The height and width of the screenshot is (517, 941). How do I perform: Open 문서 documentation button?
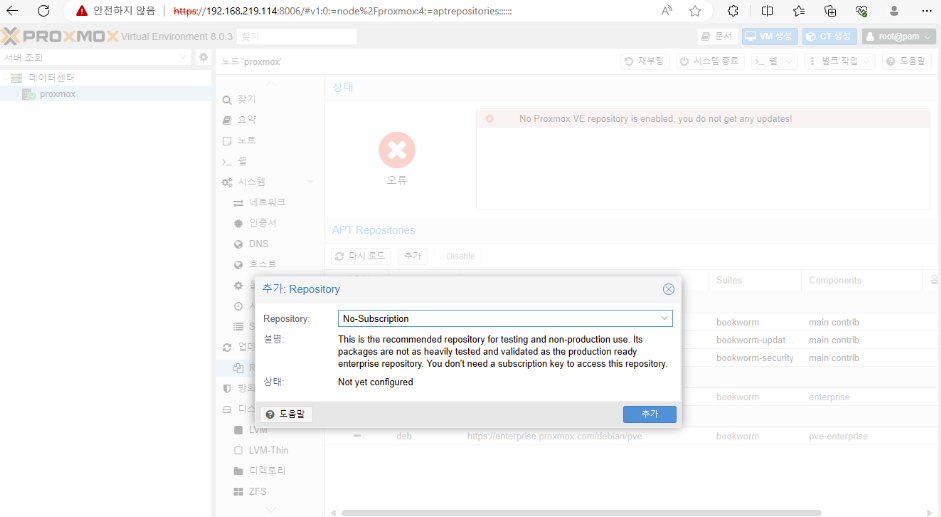717,37
